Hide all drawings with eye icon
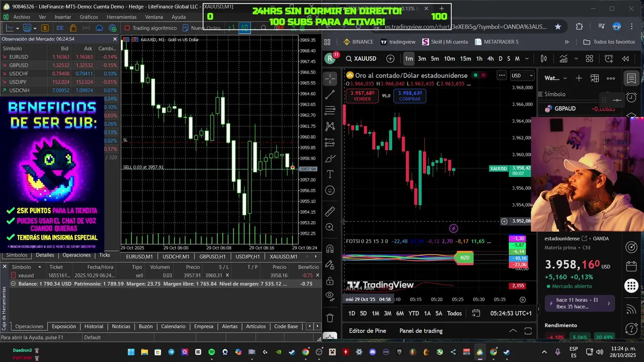 330,296
